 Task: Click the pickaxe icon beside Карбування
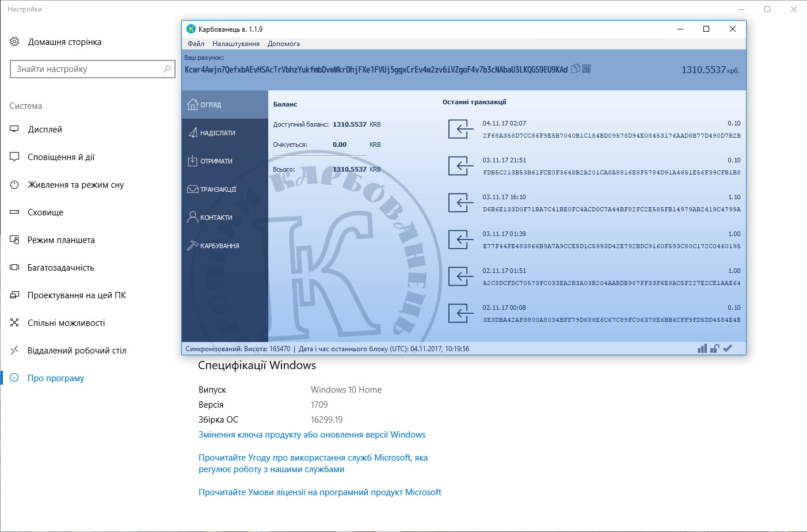[193, 245]
